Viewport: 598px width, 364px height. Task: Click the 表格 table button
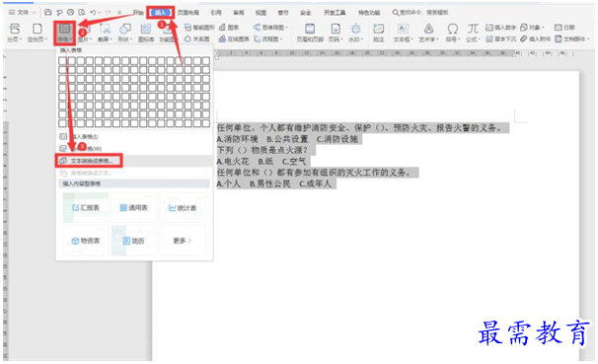point(64,33)
